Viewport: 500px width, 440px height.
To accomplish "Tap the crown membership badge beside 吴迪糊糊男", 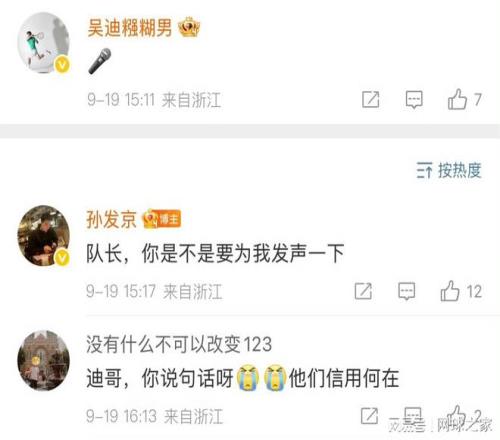I will 189,27.
